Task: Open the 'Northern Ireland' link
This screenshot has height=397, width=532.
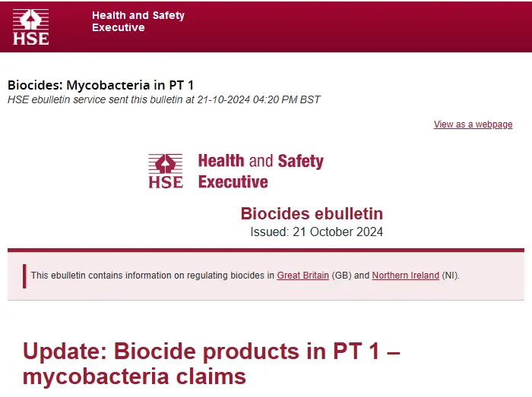Action: (405, 276)
